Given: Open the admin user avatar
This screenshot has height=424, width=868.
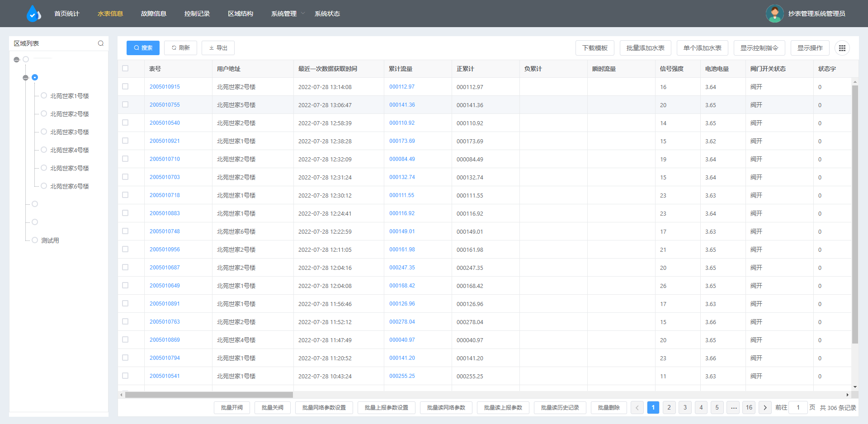Looking at the screenshot, I should point(774,14).
